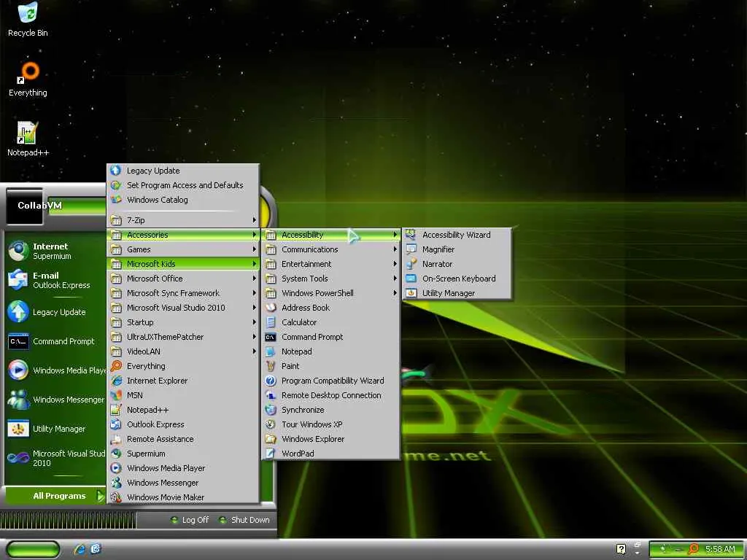Expand the Startup folder
This screenshot has height=560, width=747.
[x=183, y=322]
